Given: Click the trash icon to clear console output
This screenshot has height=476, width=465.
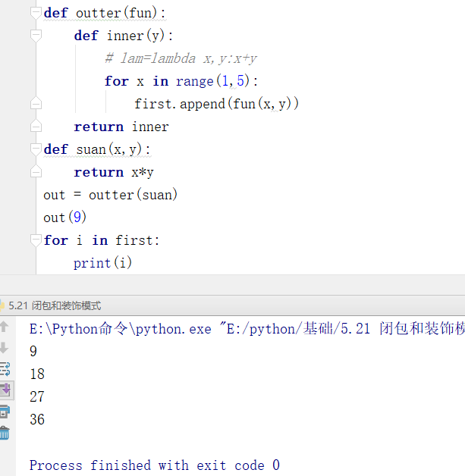Looking at the screenshot, I should point(5,434).
